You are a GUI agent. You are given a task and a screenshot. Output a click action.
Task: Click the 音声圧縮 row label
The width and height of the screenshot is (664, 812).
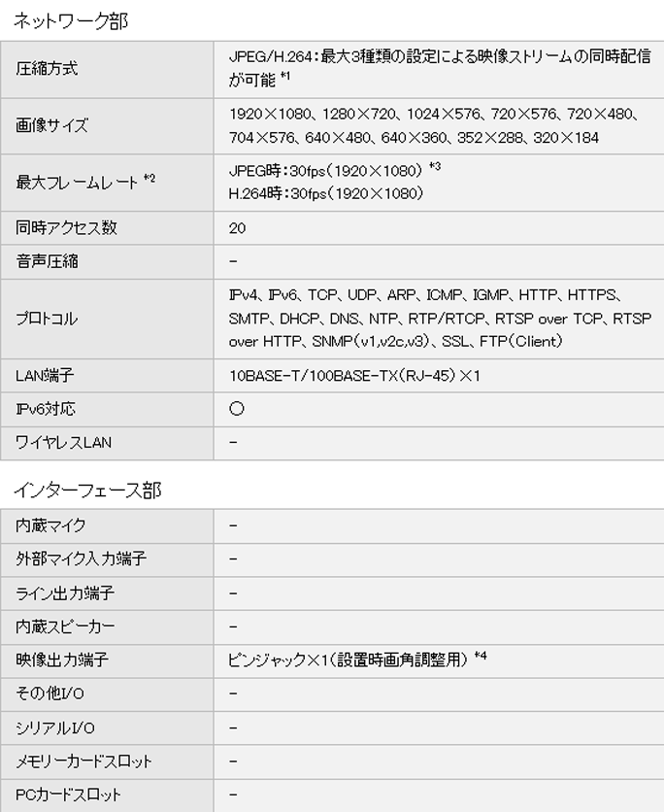click(x=47, y=261)
